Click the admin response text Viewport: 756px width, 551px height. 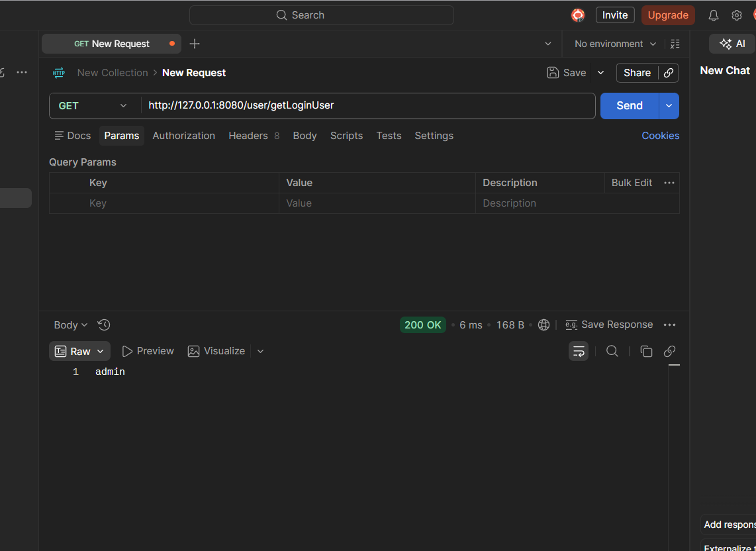point(110,372)
